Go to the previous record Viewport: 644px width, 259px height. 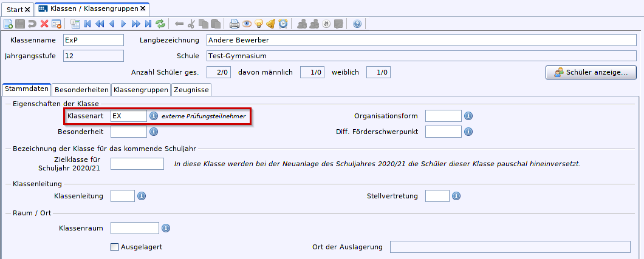point(111,24)
